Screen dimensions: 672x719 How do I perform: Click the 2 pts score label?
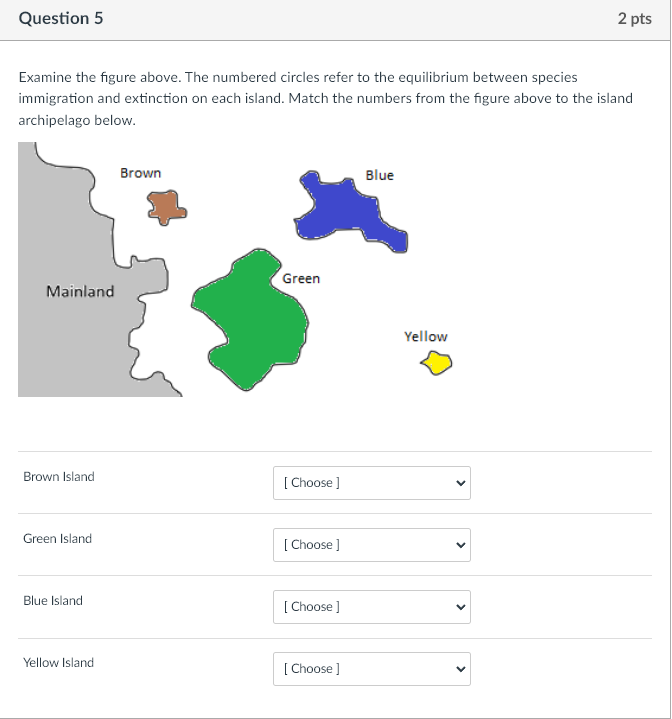(634, 18)
